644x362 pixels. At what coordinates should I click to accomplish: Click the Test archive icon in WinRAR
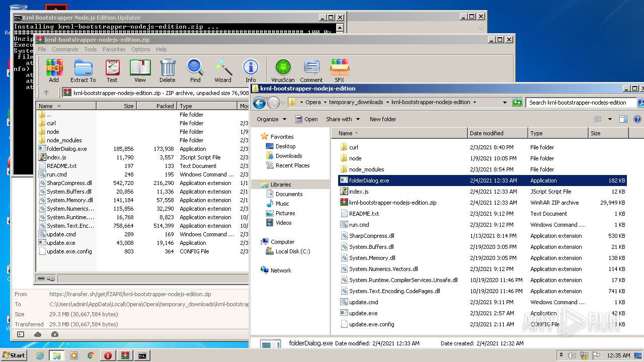point(112,70)
